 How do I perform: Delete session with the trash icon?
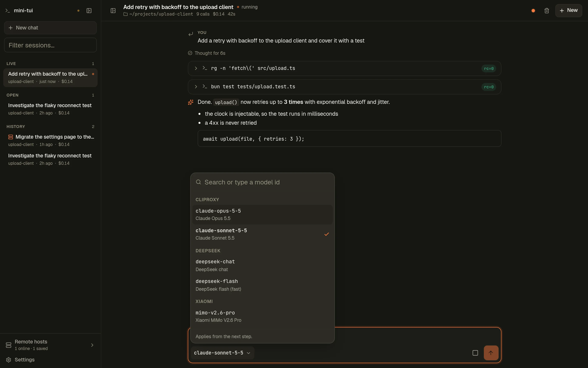coord(547,10)
